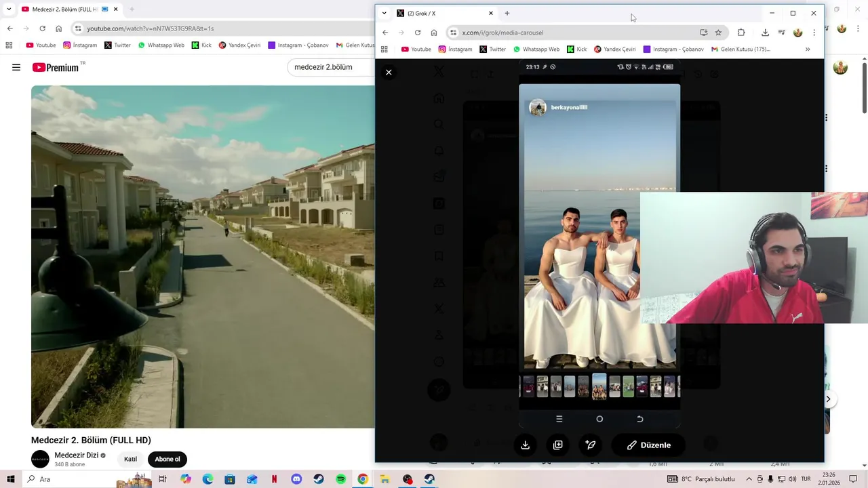This screenshot has width=868, height=488.
Task: Click the Medcezir Dizi channel avatar
Action: (x=40, y=459)
